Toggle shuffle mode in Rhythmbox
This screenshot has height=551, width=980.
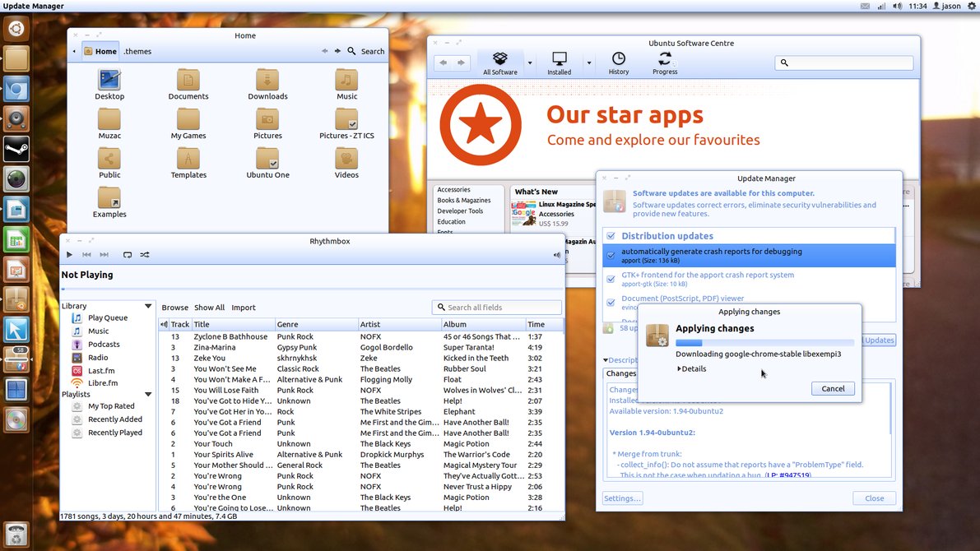145,255
